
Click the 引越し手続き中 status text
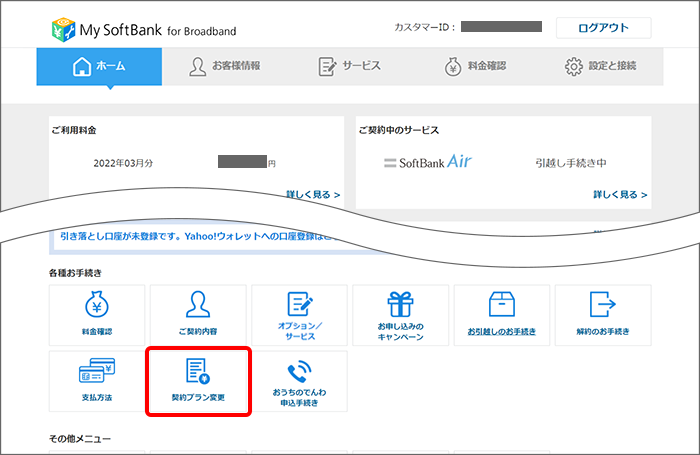point(571,163)
